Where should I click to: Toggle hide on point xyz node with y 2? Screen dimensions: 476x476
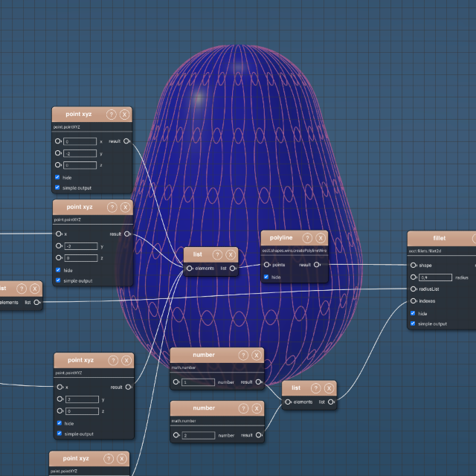coord(59,423)
